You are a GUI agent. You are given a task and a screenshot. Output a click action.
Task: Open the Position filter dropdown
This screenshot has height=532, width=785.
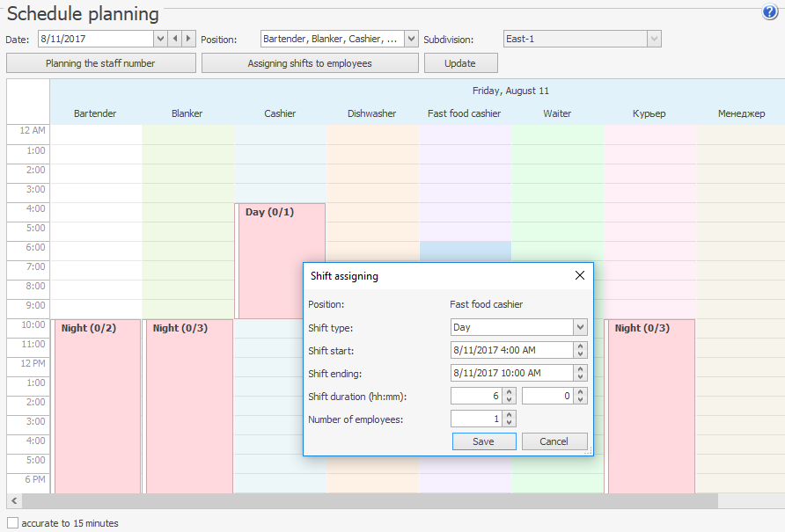(x=411, y=39)
